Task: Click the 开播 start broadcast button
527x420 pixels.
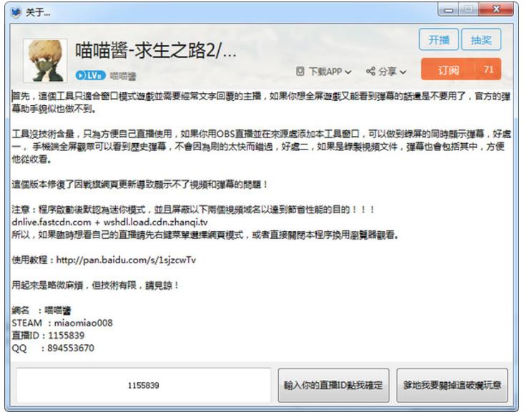Action: pos(438,40)
